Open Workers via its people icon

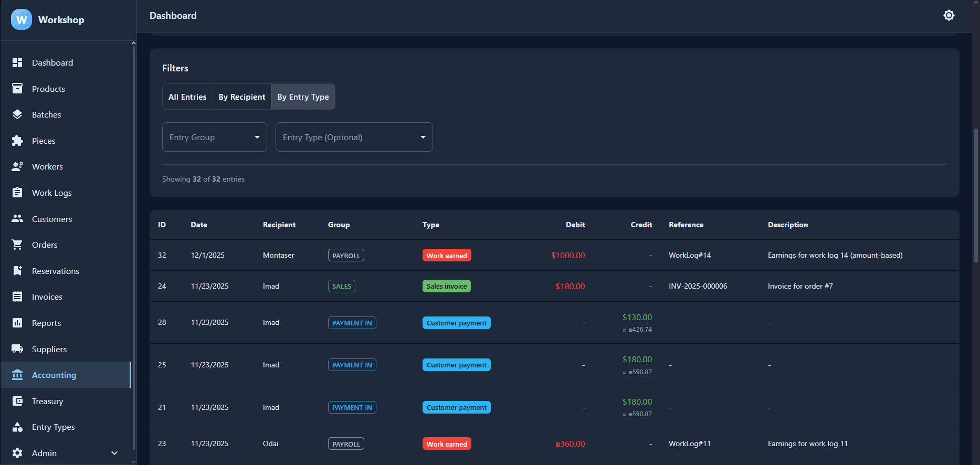17,166
